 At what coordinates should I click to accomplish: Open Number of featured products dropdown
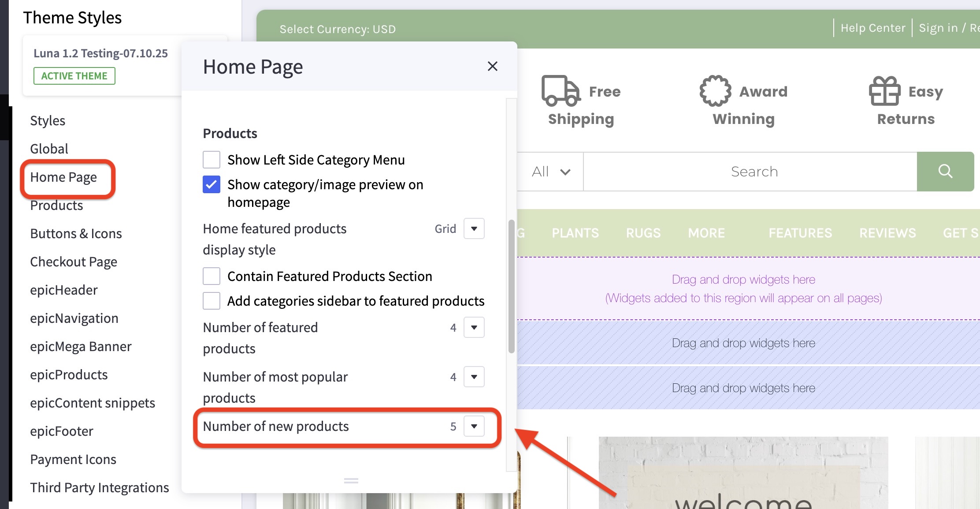pyautogui.click(x=474, y=327)
